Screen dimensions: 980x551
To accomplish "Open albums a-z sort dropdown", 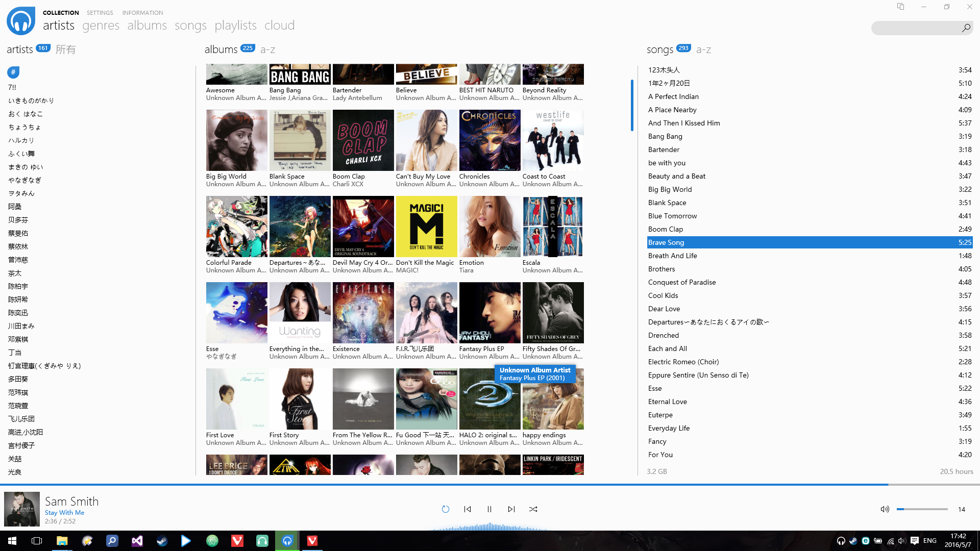I will [267, 49].
